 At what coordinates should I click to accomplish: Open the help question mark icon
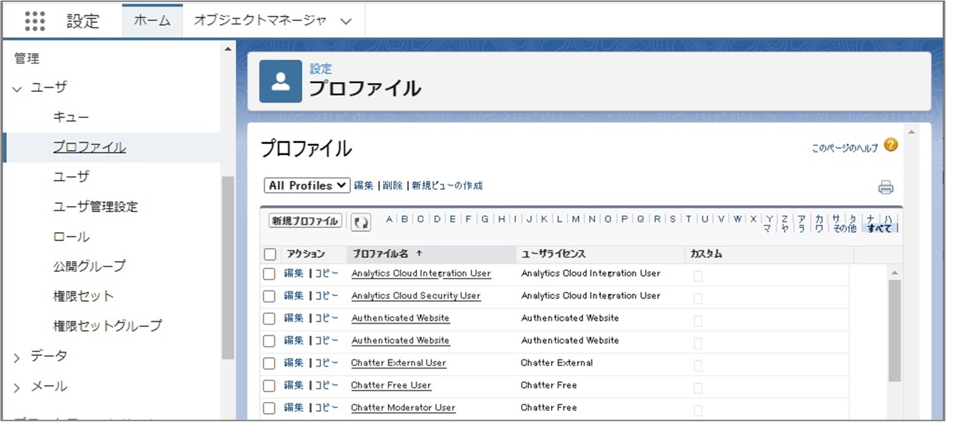coord(891,145)
